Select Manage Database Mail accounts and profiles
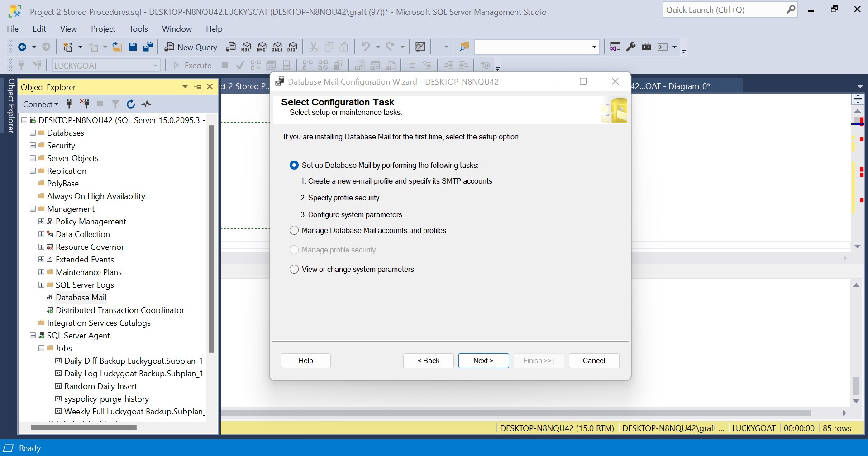Viewport: 868px width, 456px height. (294, 230)
